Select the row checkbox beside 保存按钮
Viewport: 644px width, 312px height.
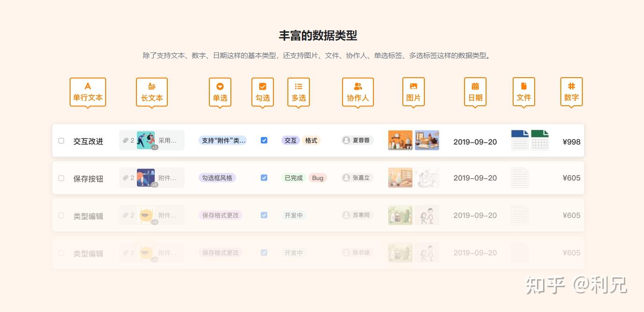[x=61, y=178]
